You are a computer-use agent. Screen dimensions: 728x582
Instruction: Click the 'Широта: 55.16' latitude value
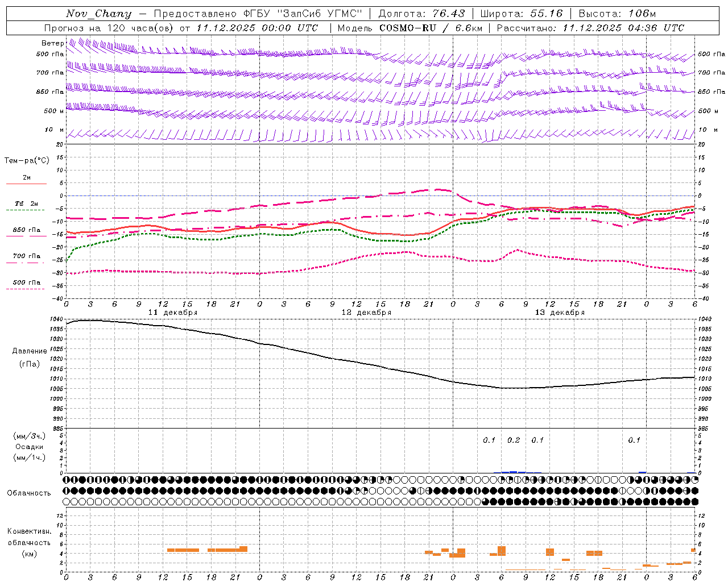click(x=522, y=14)
